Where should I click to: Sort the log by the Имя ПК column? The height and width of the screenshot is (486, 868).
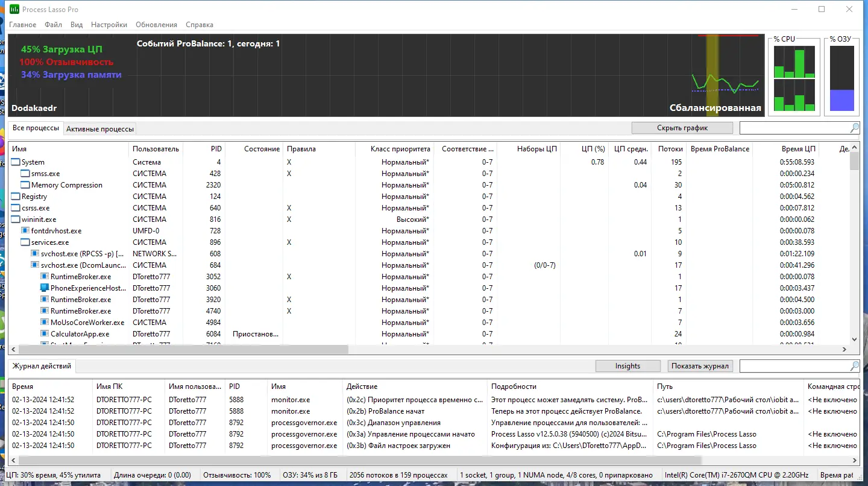click(128, 387)
